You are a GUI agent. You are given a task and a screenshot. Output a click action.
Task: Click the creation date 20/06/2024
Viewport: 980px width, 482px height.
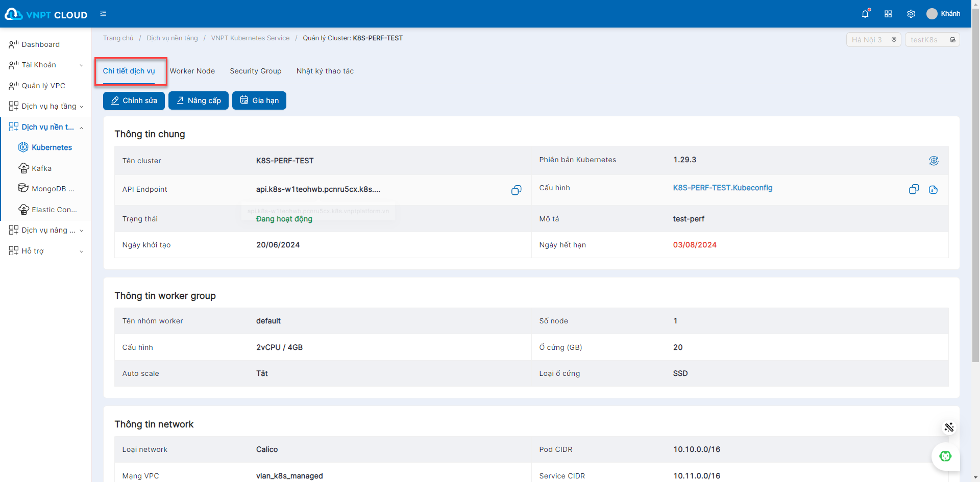[x=278, y=245]
